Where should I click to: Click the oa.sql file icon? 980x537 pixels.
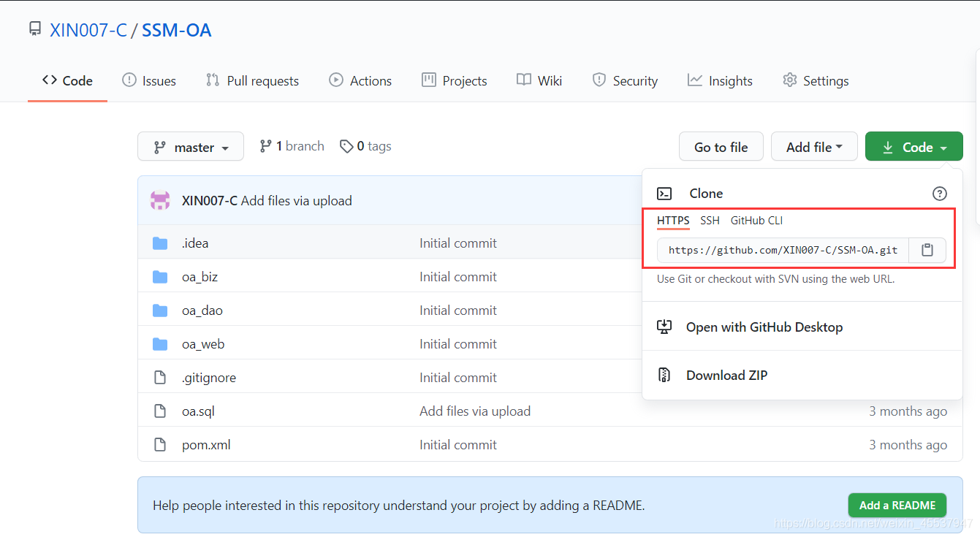pyautogui.click(x=160, y=411)
